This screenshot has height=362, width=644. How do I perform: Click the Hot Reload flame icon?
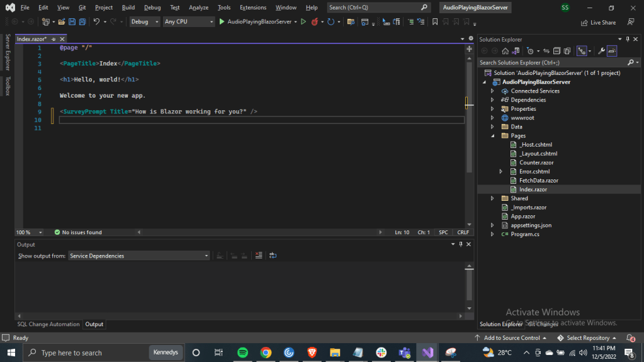point(315,21)
